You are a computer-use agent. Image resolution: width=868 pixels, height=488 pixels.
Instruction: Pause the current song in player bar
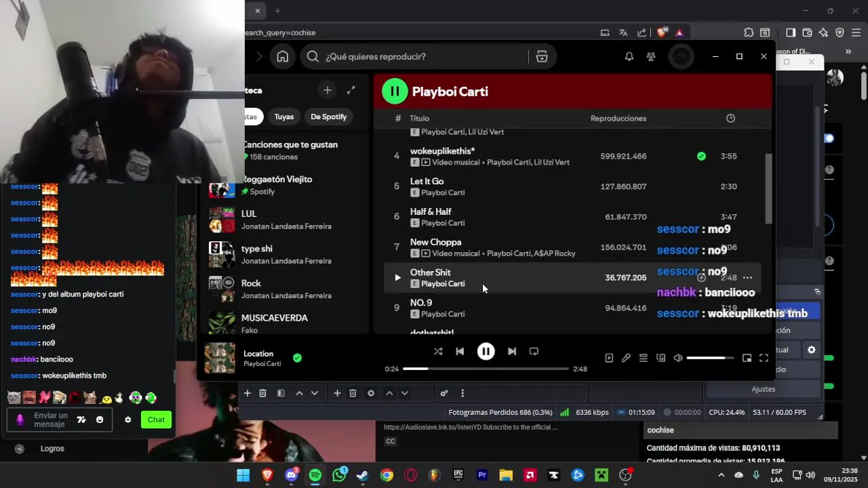tap(486, 351)
